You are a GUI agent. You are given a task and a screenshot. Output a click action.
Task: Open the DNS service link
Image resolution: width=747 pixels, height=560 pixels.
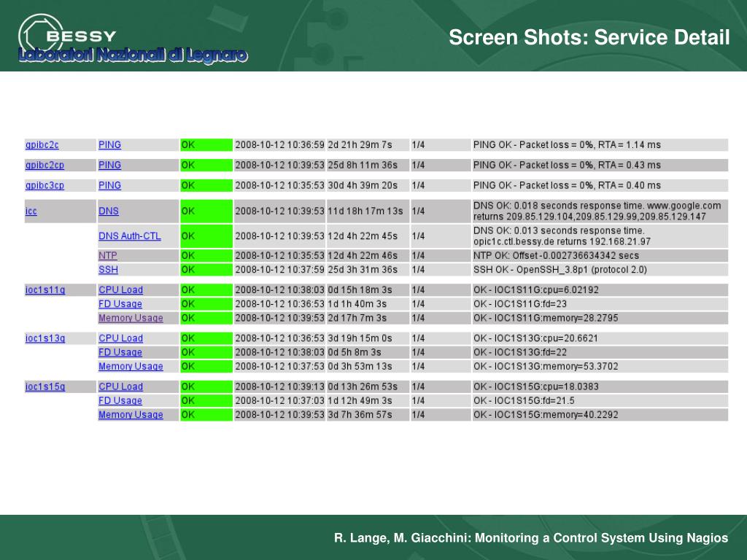109,211
